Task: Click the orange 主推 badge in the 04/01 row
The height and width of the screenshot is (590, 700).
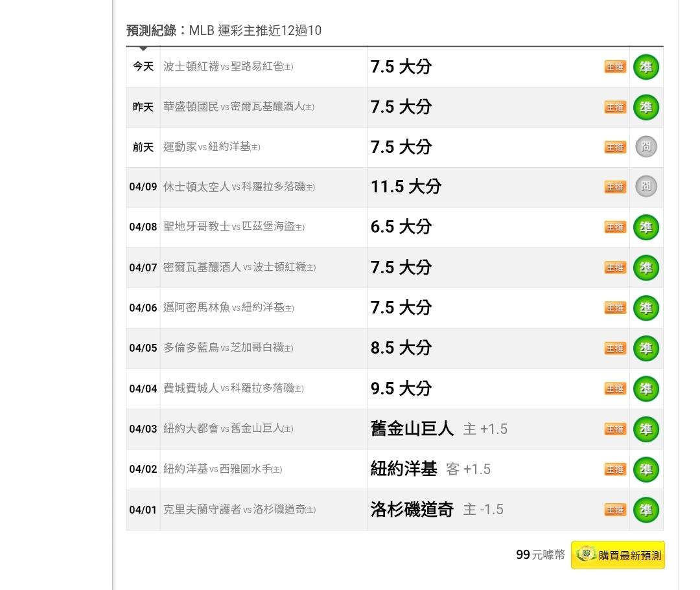Action: point(615,510)
